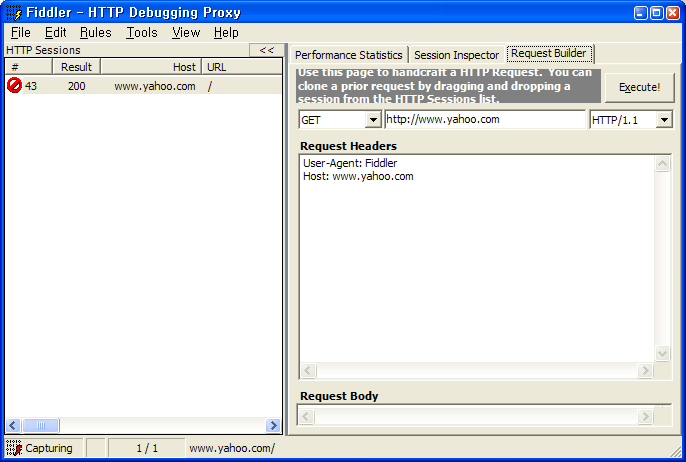Screen dimensions: 686x462
Task: Minimize the Fiddler window
Action: pos(640,13)
